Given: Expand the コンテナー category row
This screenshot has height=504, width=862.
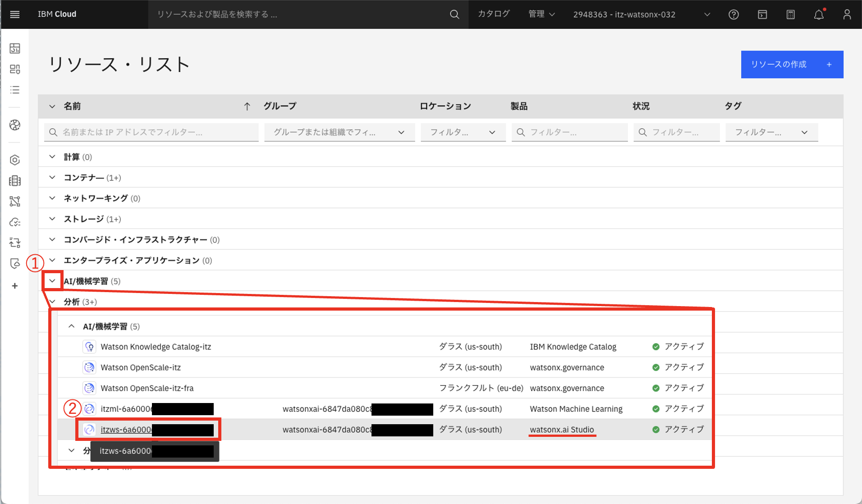Looking at the screenshot, I should (52, 177).
